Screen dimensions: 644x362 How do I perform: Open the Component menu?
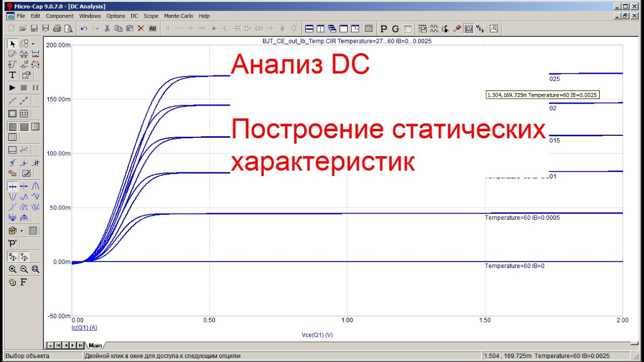pyautogui.click(x=60, y=16)
